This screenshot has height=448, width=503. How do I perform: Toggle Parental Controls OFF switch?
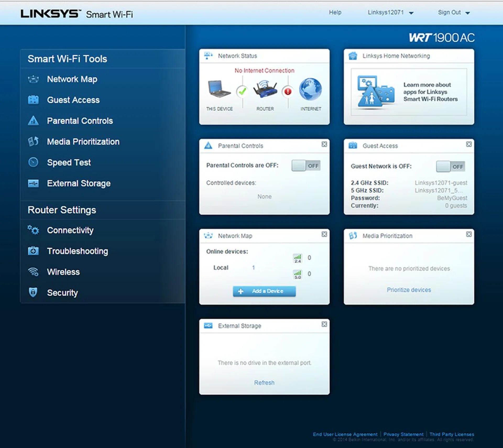tap(305, 165)
